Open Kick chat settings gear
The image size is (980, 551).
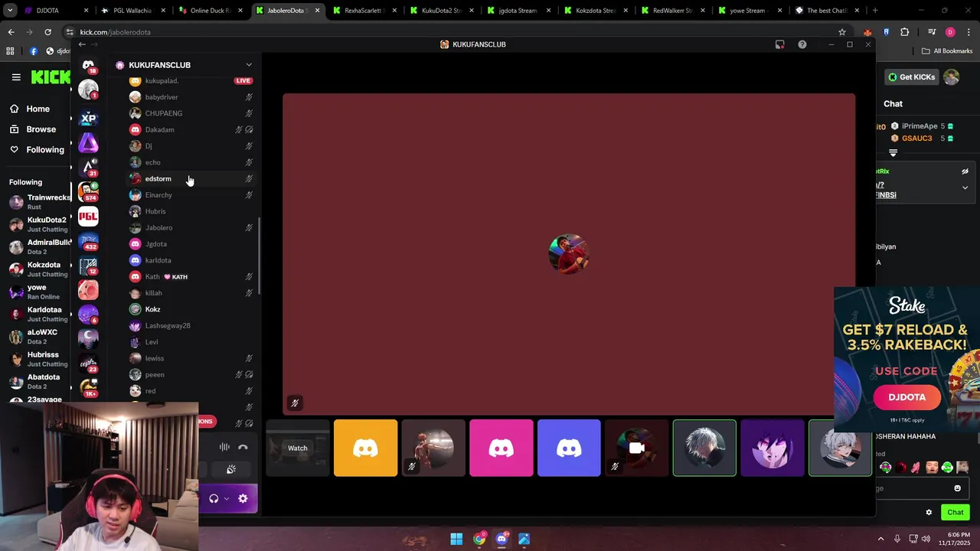[929, 513]
